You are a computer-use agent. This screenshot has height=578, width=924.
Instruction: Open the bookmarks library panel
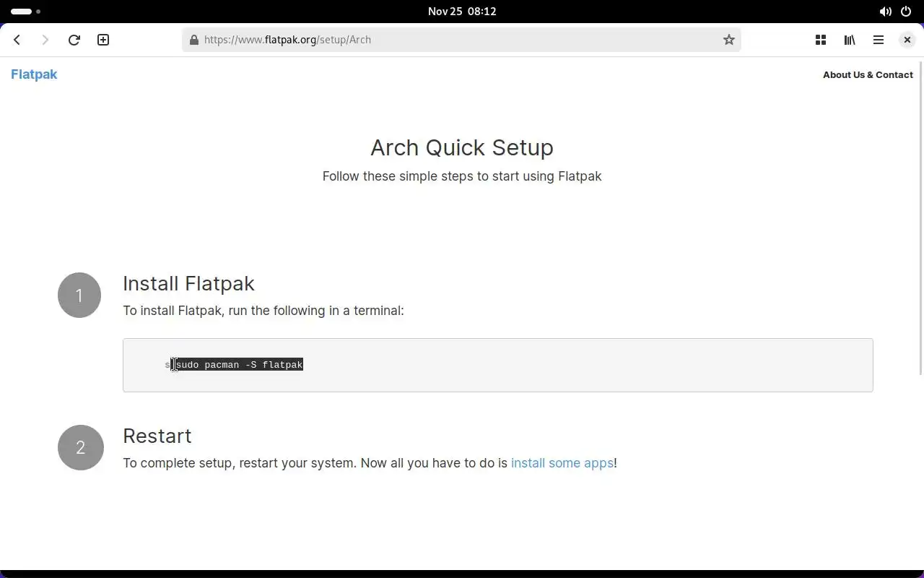tap(850, 40)
